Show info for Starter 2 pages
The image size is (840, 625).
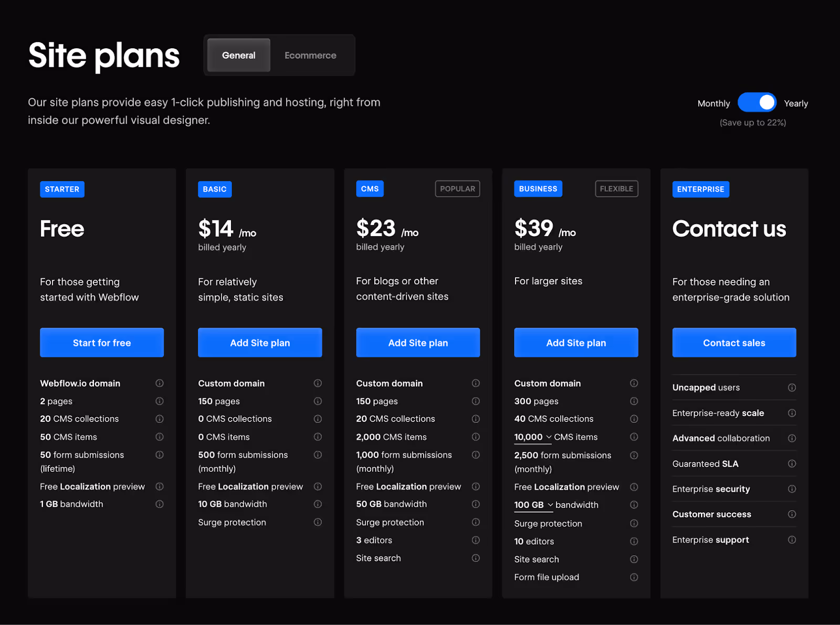[x=160, y=401]
